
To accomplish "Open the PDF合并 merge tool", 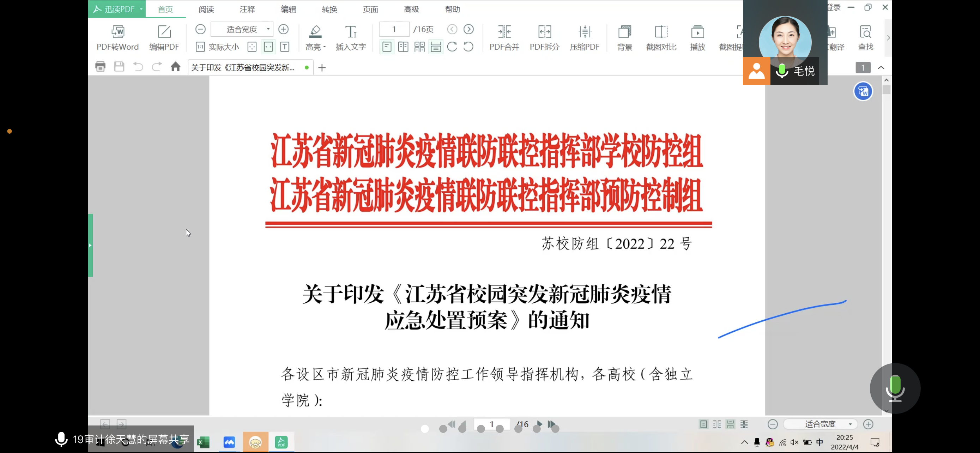I will 504,32.
